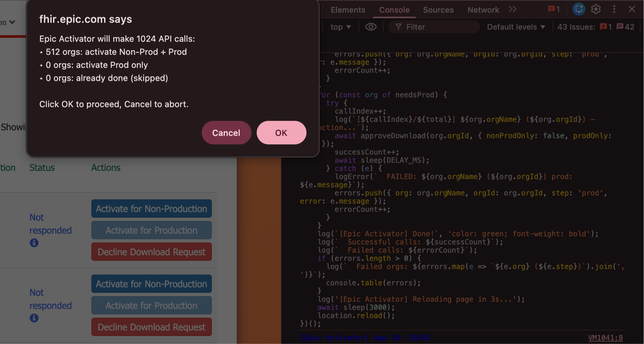The height and width of the screenshot is (344, 644).
Task: Open DevTools settings gear
Action: [x=596, y=9]
